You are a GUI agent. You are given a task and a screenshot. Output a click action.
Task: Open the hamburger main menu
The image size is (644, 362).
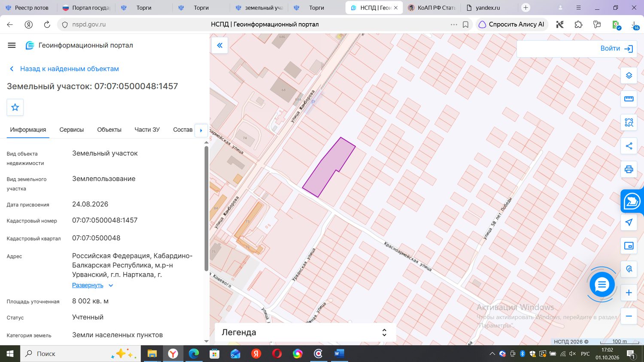[12, 45]
